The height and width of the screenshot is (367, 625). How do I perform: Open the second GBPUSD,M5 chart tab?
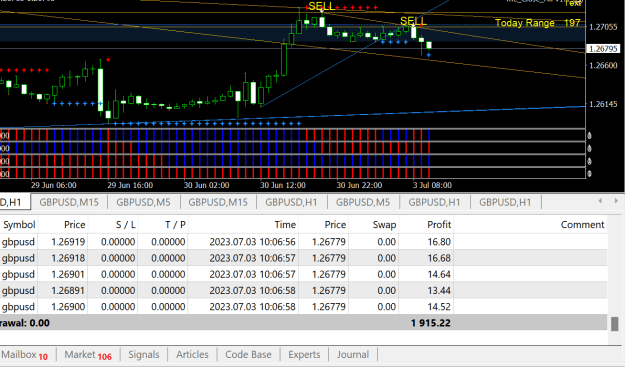pyautogui.click(x=363, y=202)
